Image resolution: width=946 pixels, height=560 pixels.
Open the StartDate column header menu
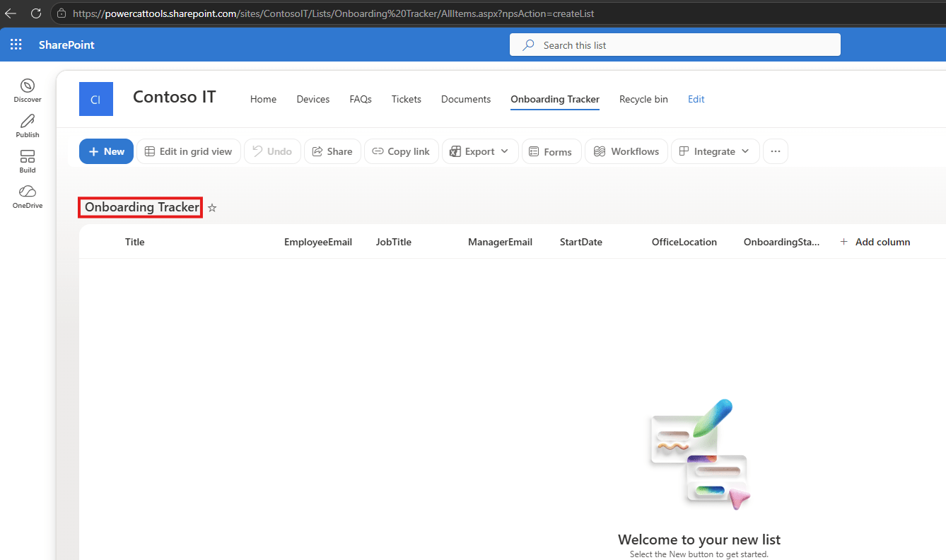point(581,242)
